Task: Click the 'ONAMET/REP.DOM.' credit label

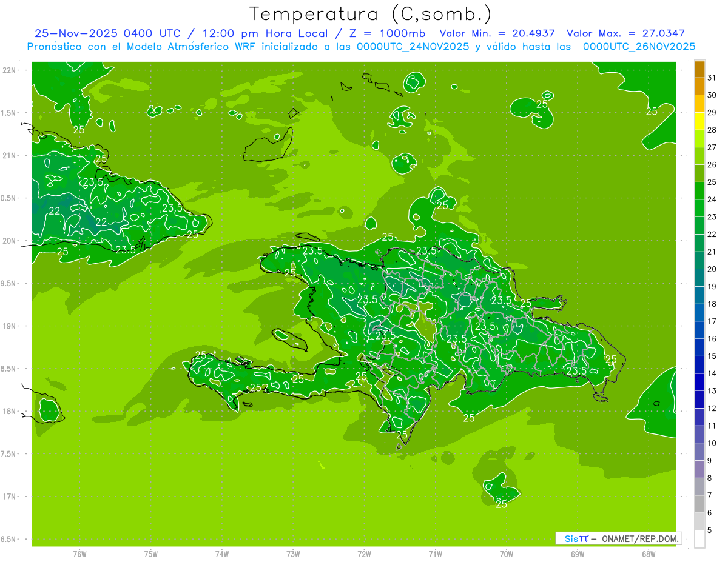Action: pos(641,538)
